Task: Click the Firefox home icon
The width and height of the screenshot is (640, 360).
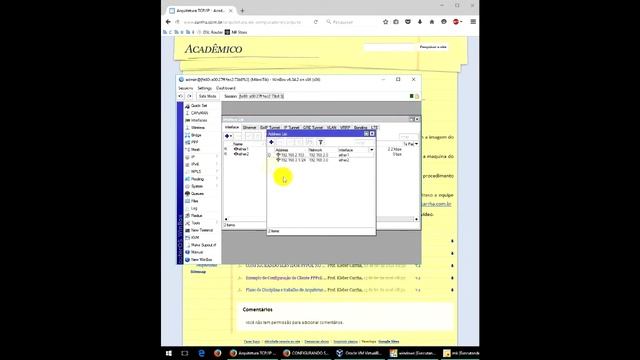Action: (432, 22)
